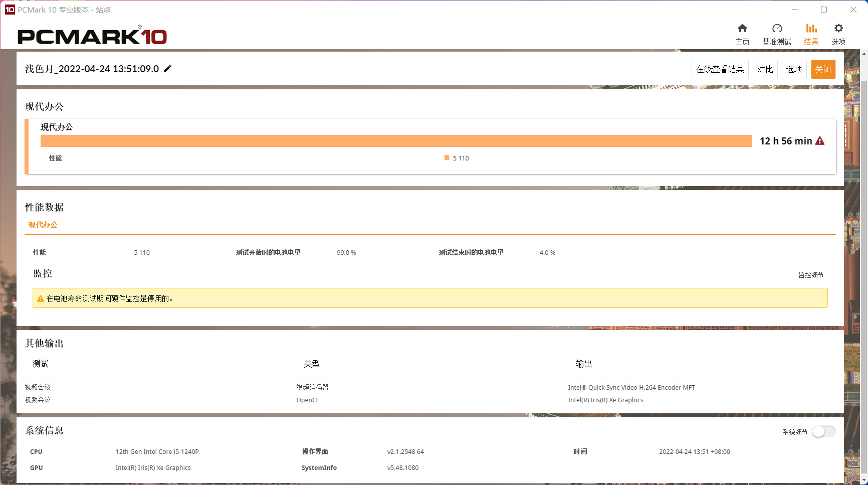Image resolution: width=868 pixels, height=485 pixels.
Task: Click the 类型 column header
Action: coord(312,364)
